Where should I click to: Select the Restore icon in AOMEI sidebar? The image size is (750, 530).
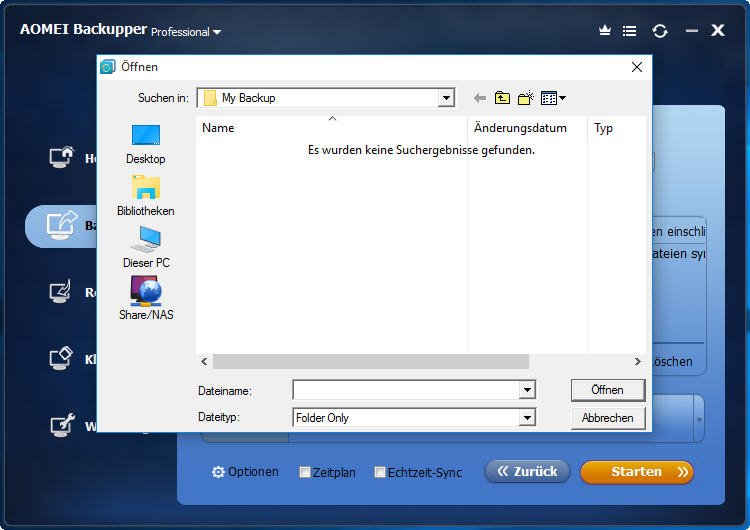pyautogui.click(x=61, y=291)
